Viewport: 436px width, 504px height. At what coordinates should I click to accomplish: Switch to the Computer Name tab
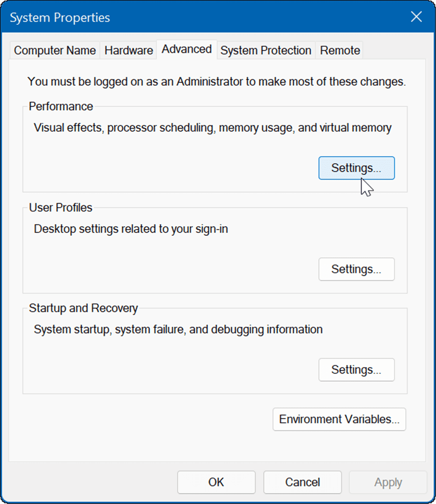(54, 50)
